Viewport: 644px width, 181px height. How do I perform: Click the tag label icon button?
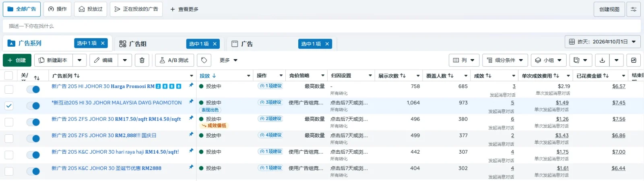point(204,60)
